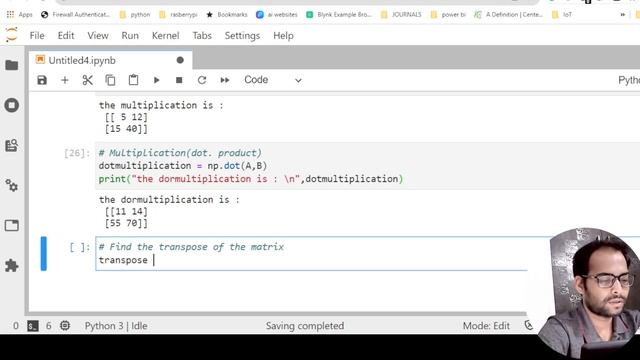Viewport: 640px width, 360px height.
Task: Insert a new cell with the plus icon
Action: (64, 80)
